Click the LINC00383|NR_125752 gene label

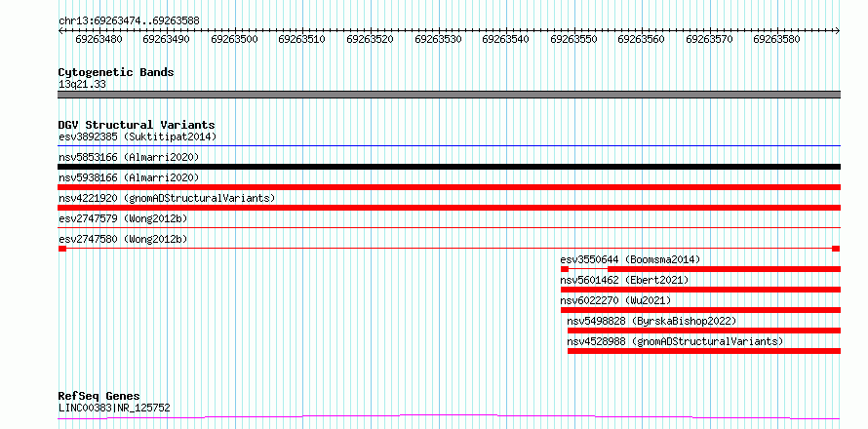pyautogui.click(x=114, y=408)
